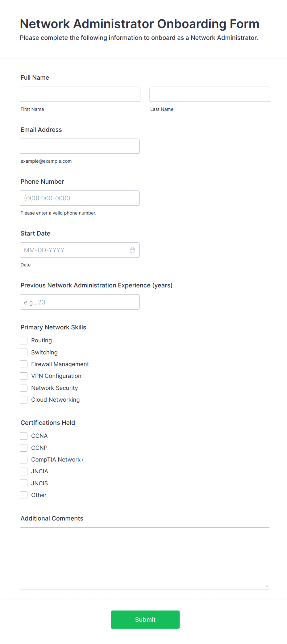This screenshot has width=287, height=644.
Task: Check the Switching checkbox
Action: point(23,352)
